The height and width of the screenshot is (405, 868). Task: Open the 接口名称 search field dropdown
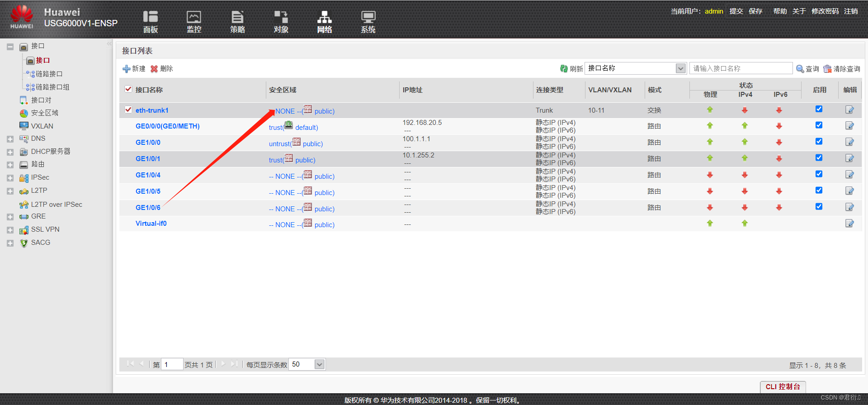[680, 68]
